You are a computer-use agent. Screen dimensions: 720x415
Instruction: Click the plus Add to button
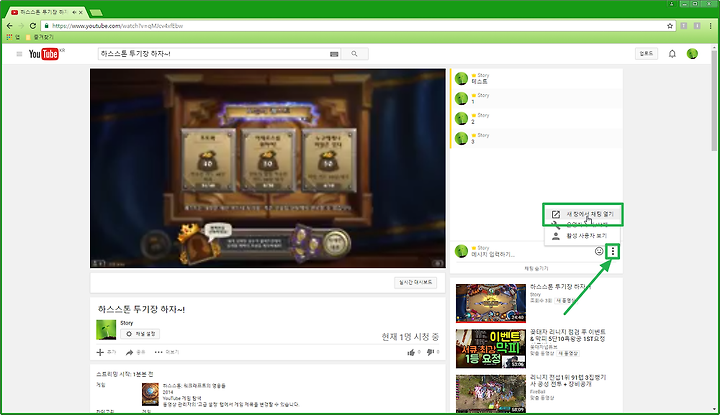pos(106,352)
